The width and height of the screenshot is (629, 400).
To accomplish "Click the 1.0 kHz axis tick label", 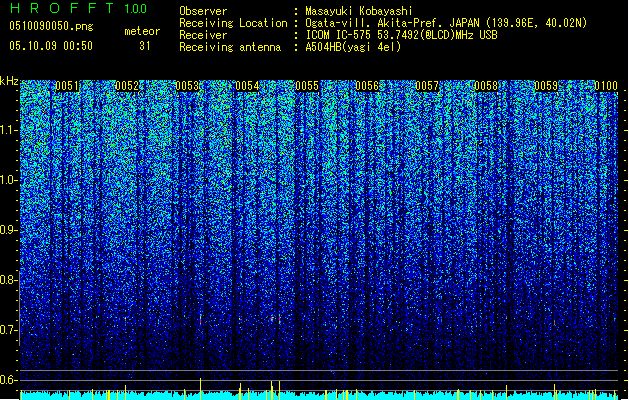I will 9,181.
